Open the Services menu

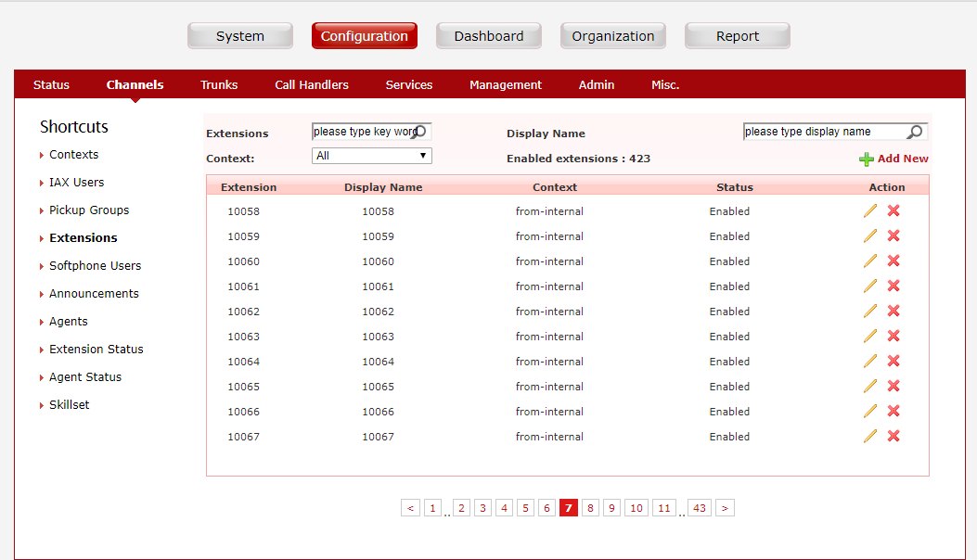coord(409,84)
